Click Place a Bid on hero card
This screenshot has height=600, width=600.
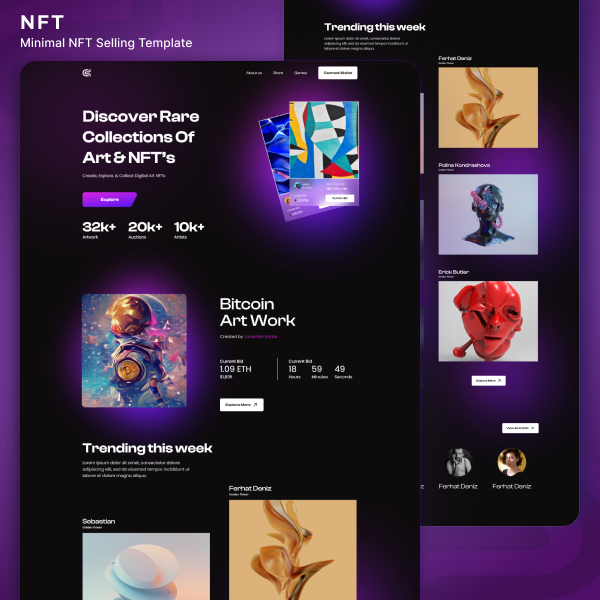340,198
